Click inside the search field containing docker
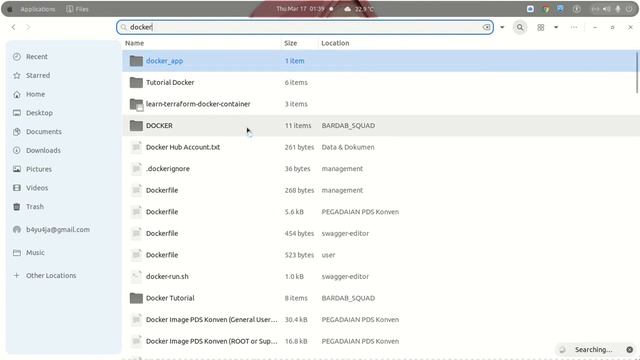 coord(305,27)
